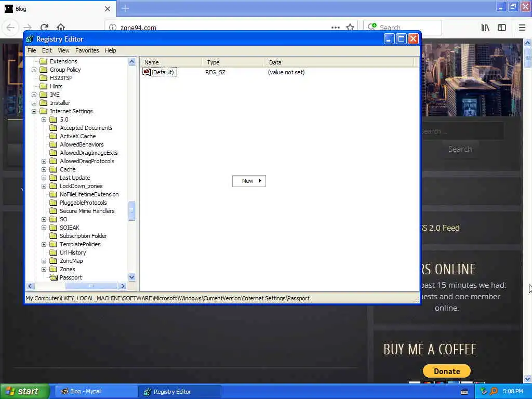
Task: Click the (Default) string value icon
Action: [147, 72]
